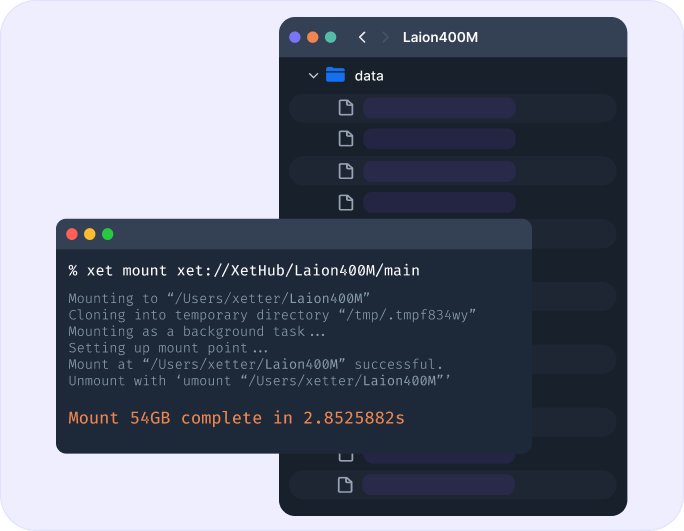Click the 'Mounting to' output line
This screenshot has width=684, height=531.
[219, 298]
